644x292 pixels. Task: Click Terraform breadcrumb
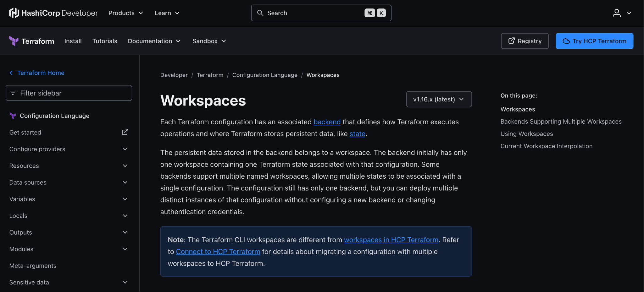tap(210, 75)
